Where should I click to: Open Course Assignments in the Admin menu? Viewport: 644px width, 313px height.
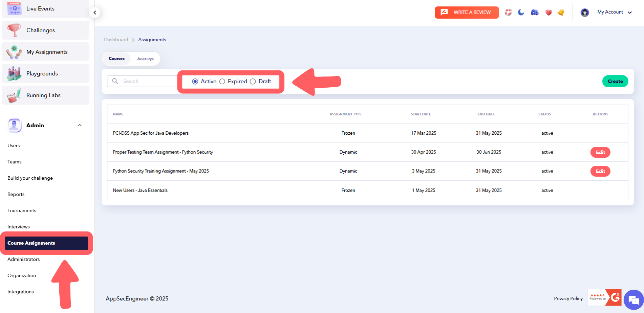31,243
